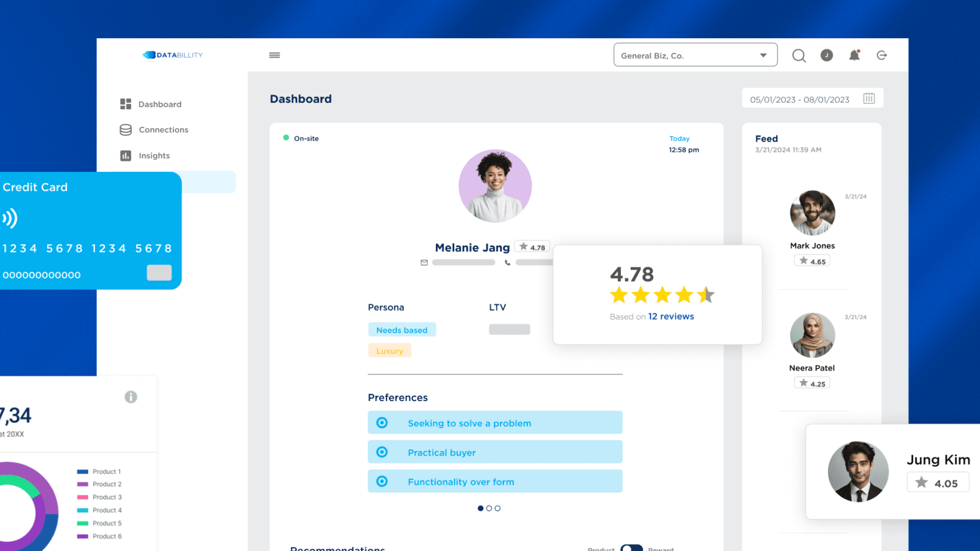This screenshot has width=980, height=551.
Task: Toggle the hamburger menu icon
Action: (x=275, y=55)
